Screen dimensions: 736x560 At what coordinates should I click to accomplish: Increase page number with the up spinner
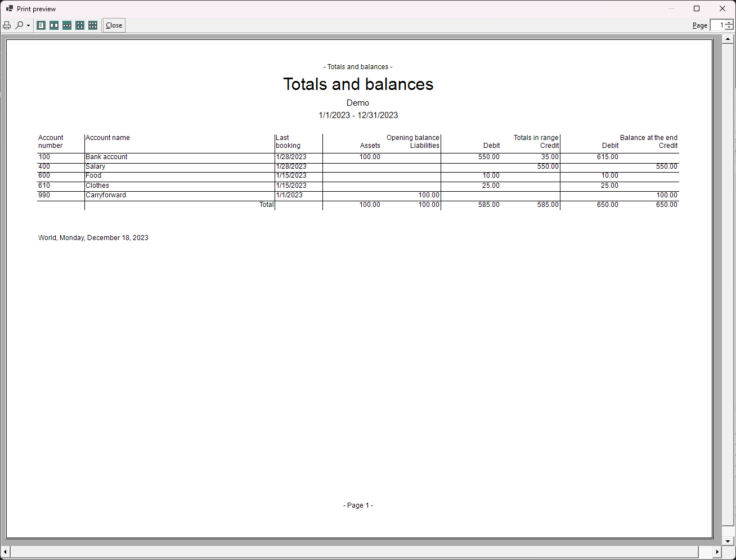[x=729, y=22]
